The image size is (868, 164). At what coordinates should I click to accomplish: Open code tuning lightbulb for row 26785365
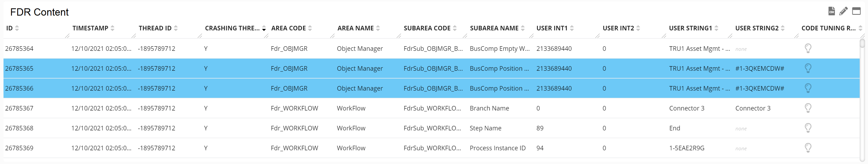pyautogui.click(x=808, y=68)
